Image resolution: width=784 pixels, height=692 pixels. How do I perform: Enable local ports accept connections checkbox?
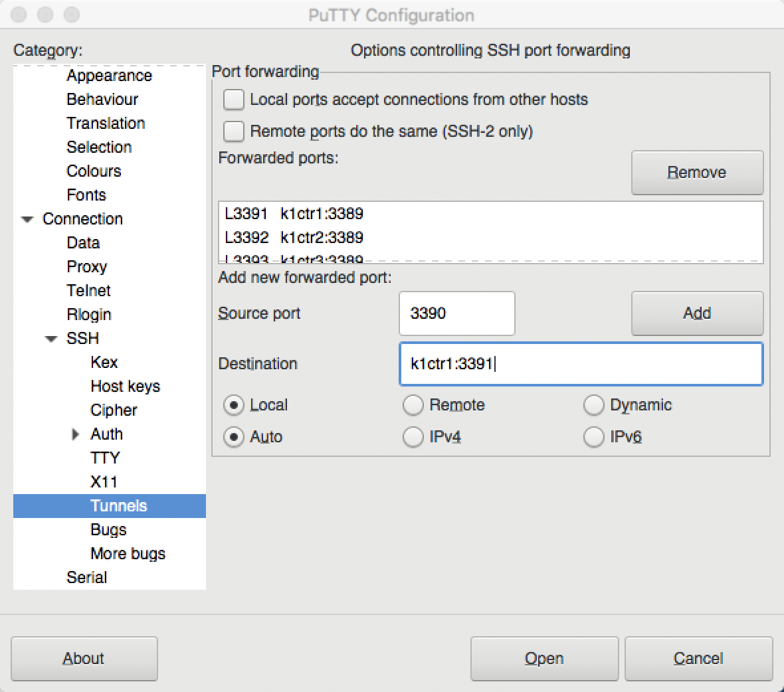[234, 100]
